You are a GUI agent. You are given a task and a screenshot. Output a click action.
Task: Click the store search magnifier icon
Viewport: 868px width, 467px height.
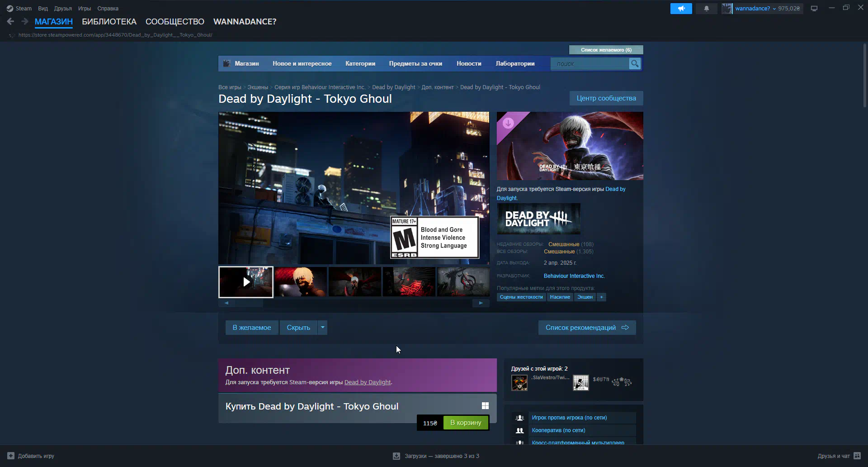tap(635, 64)
